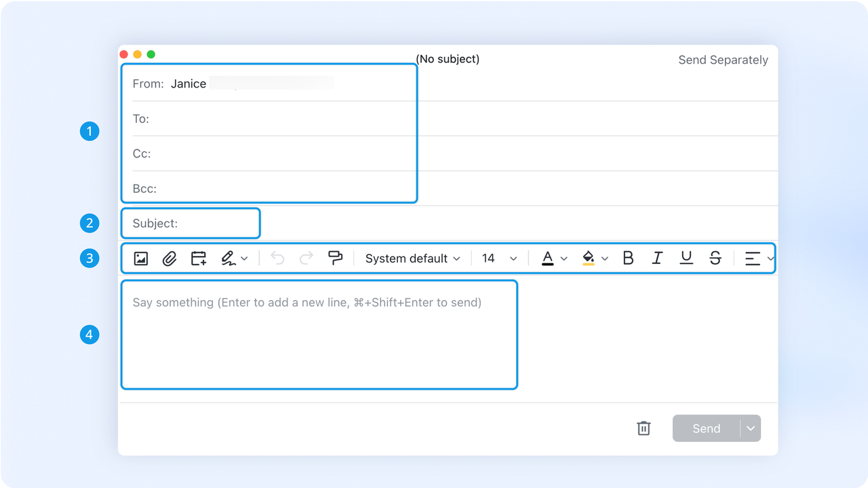Select the format painter tool
Screen dimensions: 868x488
pos(335,258)
